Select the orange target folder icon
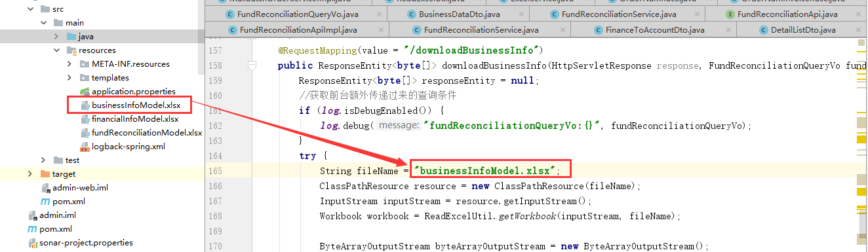The image size is (868, 252). pos(45,174)
